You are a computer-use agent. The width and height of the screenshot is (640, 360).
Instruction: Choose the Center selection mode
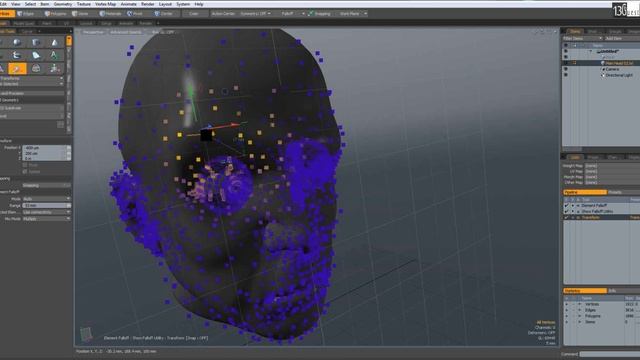tap(164, 13)
